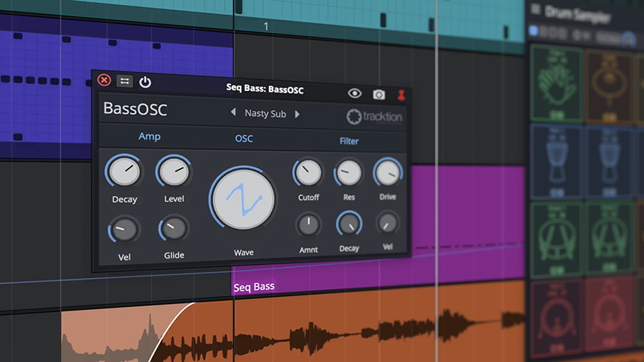
Task: Close the BassOSC plugin window
Action: tap(104, 80)
